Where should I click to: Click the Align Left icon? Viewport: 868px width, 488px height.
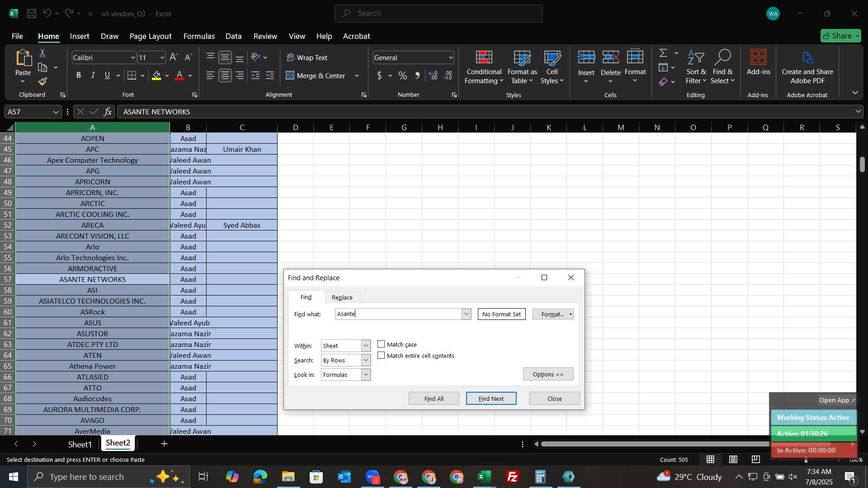(x=211, y=75)
